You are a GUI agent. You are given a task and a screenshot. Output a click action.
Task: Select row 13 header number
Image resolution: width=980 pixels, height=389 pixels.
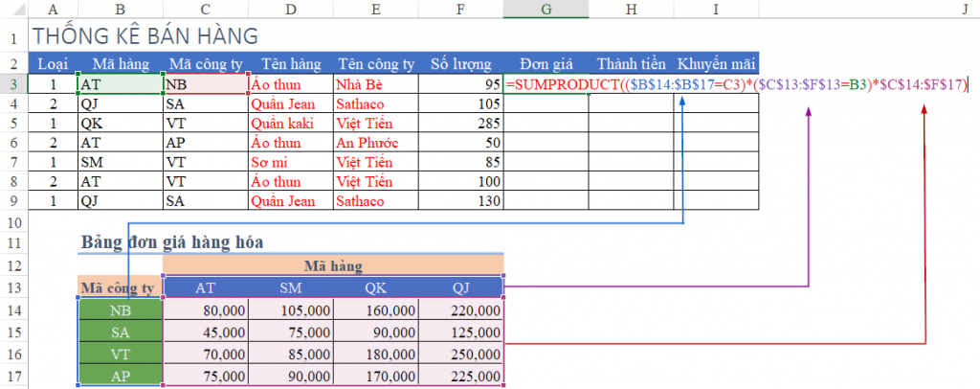click(14, 286)
